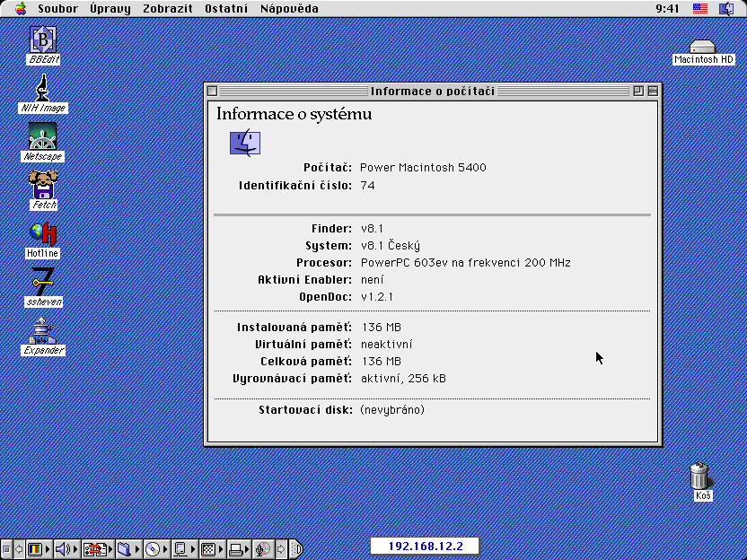Open the printer selector control strip module
Viewport: 747px width, 560px height.
(236, 549)
